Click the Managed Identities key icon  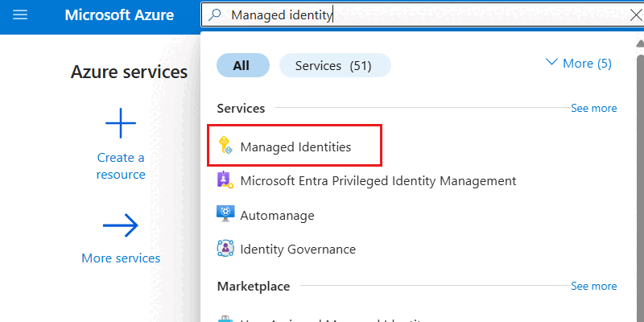pyautogui.click(x=225, y=147)
